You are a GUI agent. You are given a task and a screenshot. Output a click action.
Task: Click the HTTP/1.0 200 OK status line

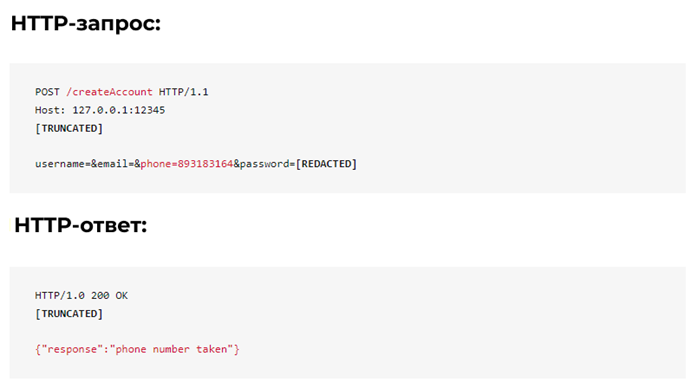[82, 295]
